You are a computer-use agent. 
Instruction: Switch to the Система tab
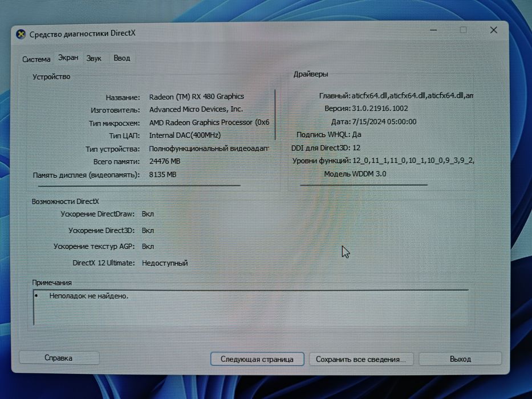point(36,59)
